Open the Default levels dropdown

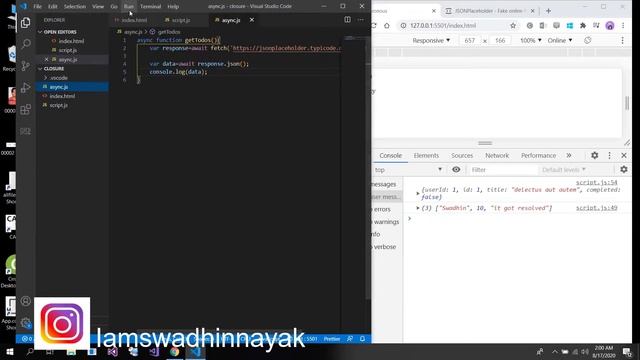tap(564, 169)
